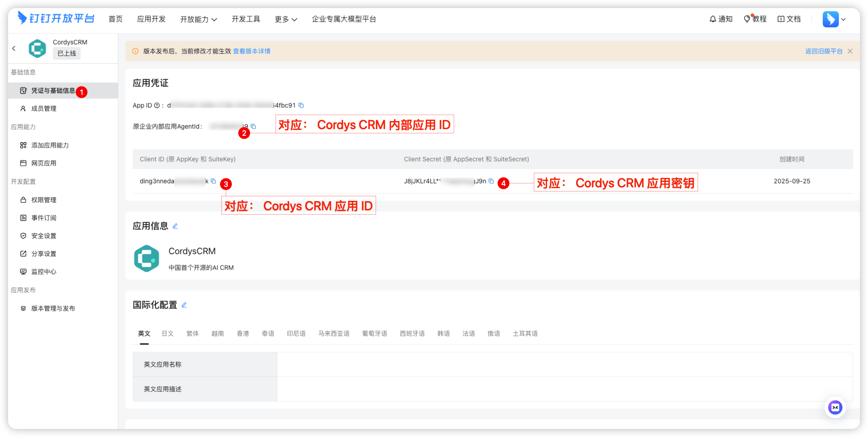The width and height of the screenshot is (868, 437).
Task: Open the floating assistant chat icon
Action: (x=835, y=407)
